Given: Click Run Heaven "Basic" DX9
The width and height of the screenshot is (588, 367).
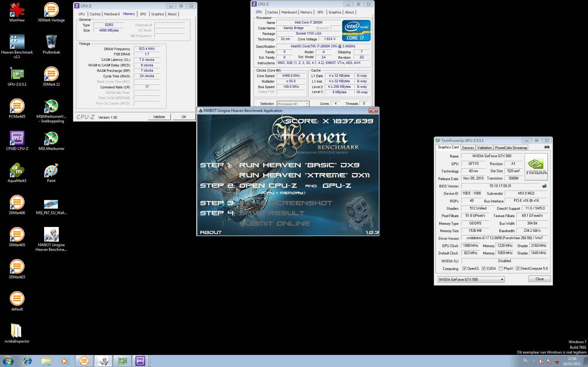Looking at the screenshot, I should click(299, 165).
